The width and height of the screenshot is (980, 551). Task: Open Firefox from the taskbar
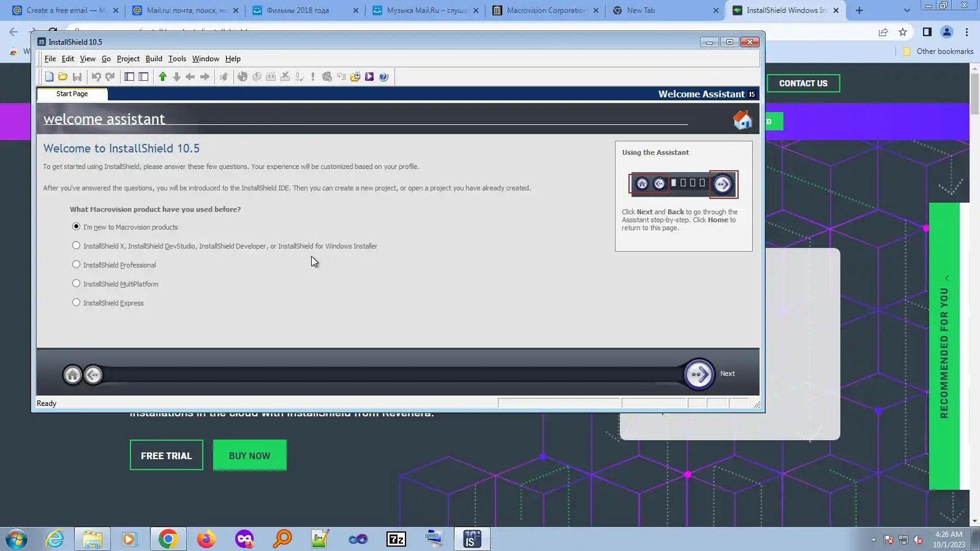click(206, 539)
